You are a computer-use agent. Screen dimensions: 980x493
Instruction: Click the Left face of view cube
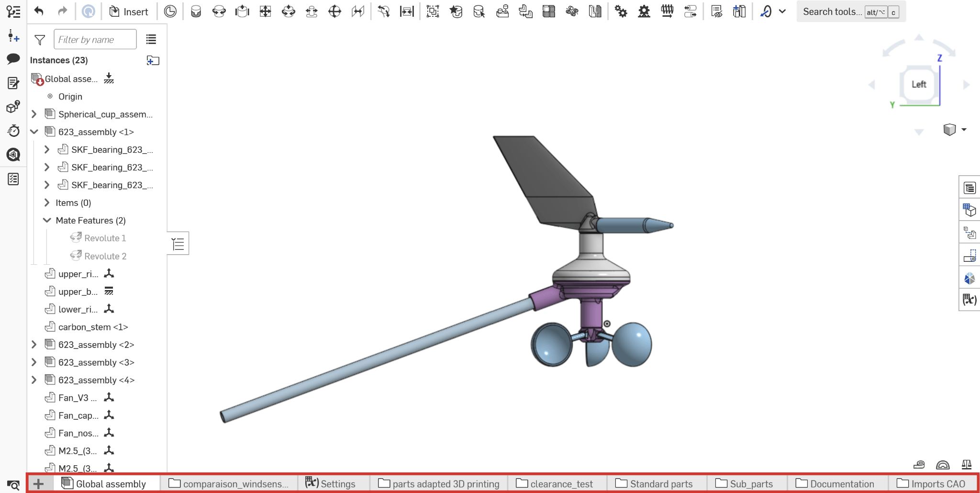[918, 85]
